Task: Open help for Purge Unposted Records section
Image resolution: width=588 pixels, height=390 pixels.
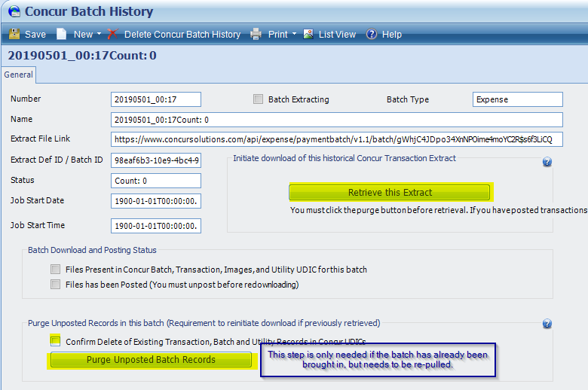Action: click(x=547, y=323)
